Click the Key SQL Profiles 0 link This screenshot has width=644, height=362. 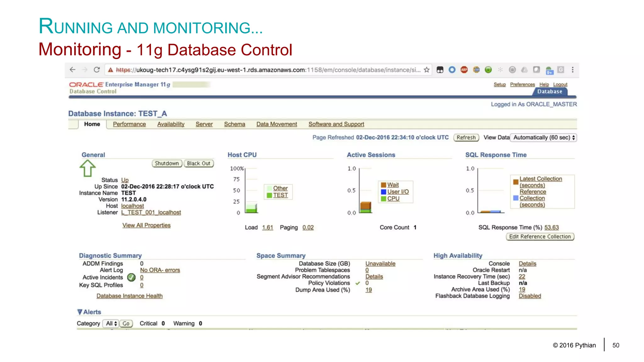[x=142, y=285]
